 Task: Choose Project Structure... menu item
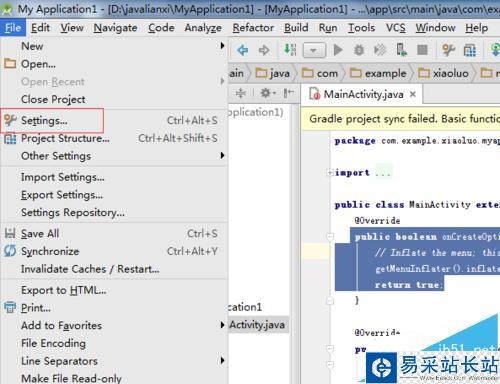pyautogui.click(x=114, y=138)
